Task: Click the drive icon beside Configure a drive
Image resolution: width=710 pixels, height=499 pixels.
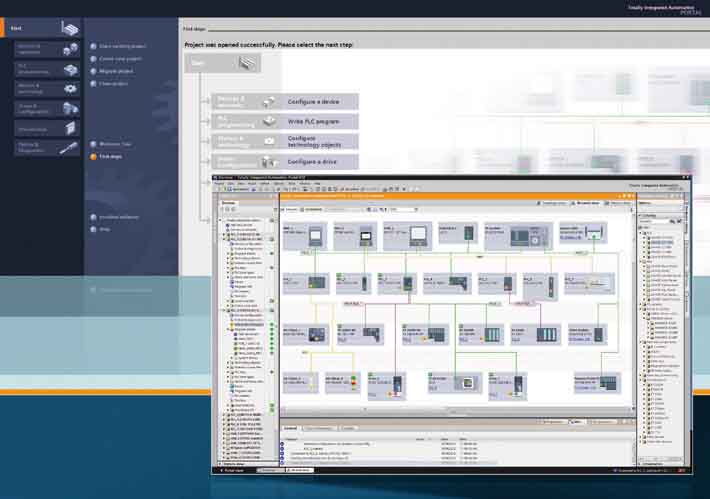Action: coord(269,162)
